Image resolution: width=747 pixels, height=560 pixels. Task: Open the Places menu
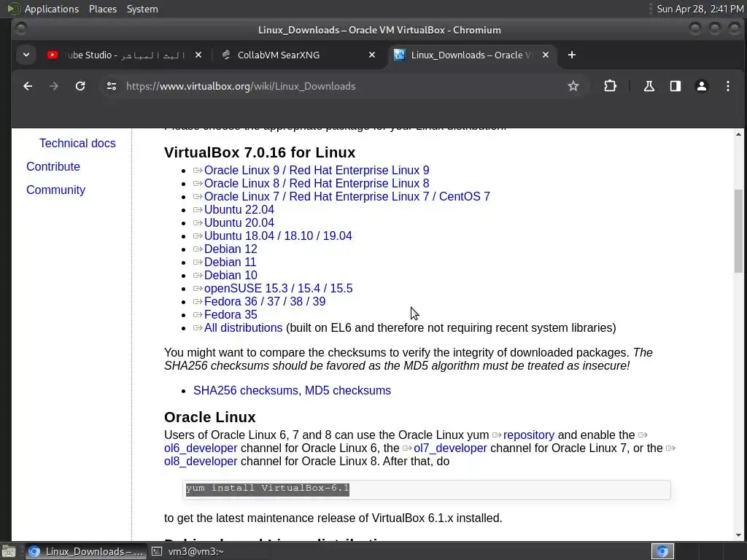click(102, 9)
